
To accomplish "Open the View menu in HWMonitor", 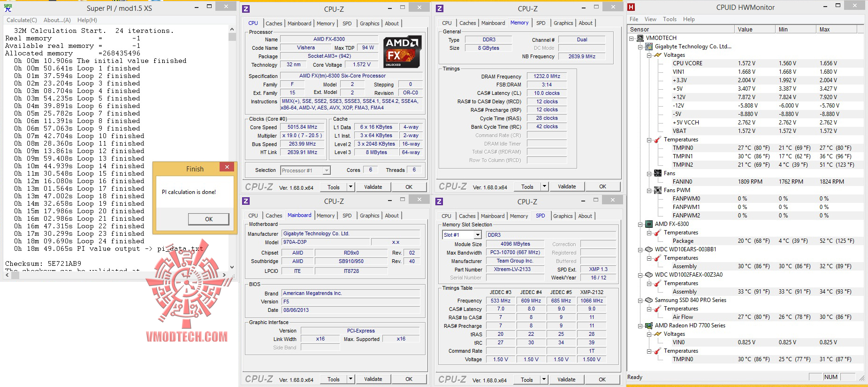I will tap(650, 19).
